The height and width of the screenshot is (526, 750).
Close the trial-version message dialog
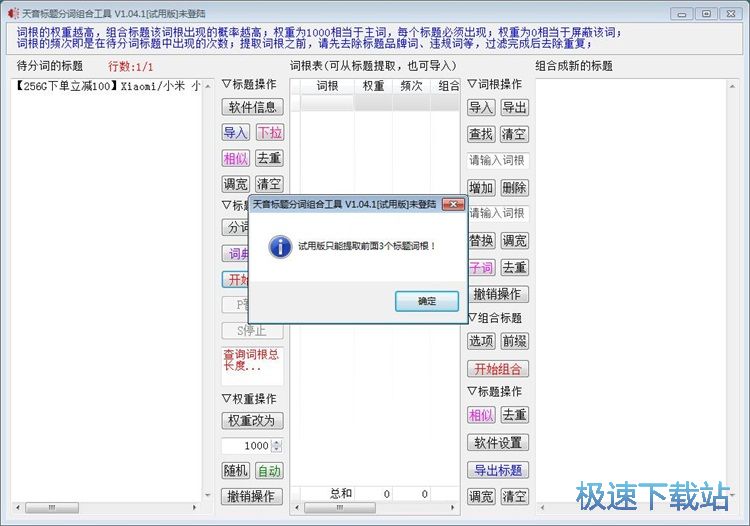click(x=453, y=205)
